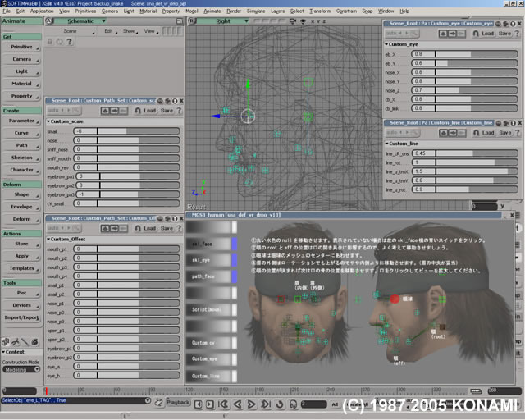Click the Primitive button under Get

(21, 47)
